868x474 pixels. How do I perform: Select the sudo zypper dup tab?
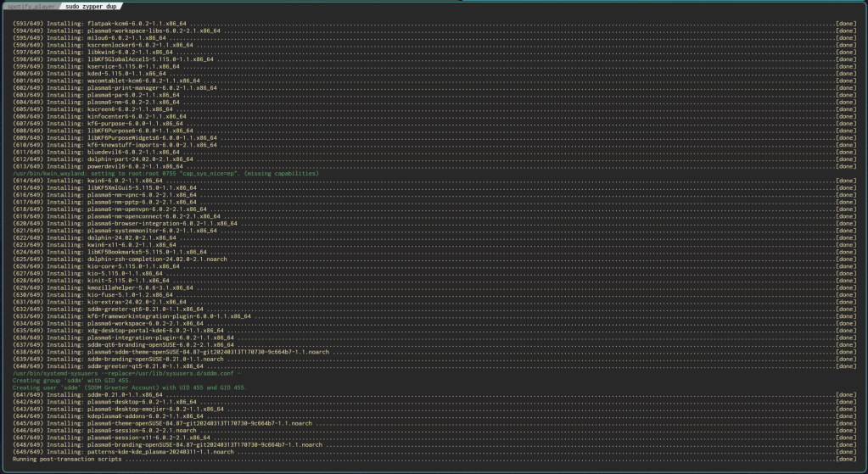click(95, 6)
